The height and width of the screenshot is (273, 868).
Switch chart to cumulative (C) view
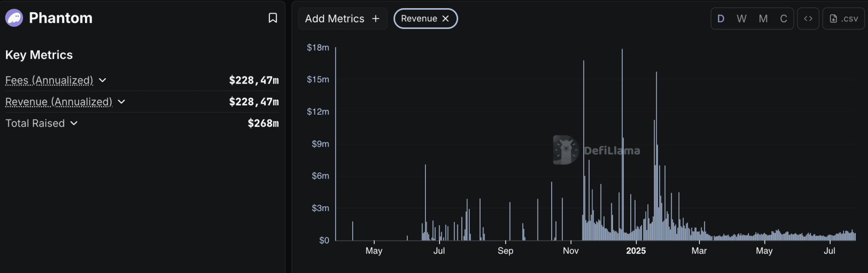click(783, 19)
